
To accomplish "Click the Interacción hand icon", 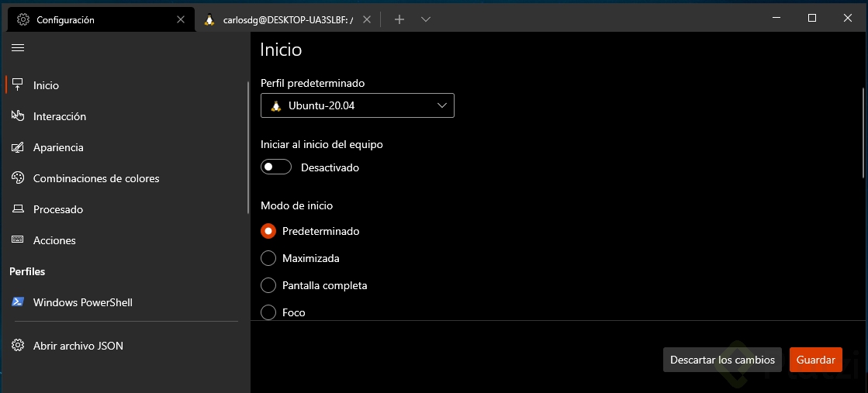I will (x=18, y=116).
